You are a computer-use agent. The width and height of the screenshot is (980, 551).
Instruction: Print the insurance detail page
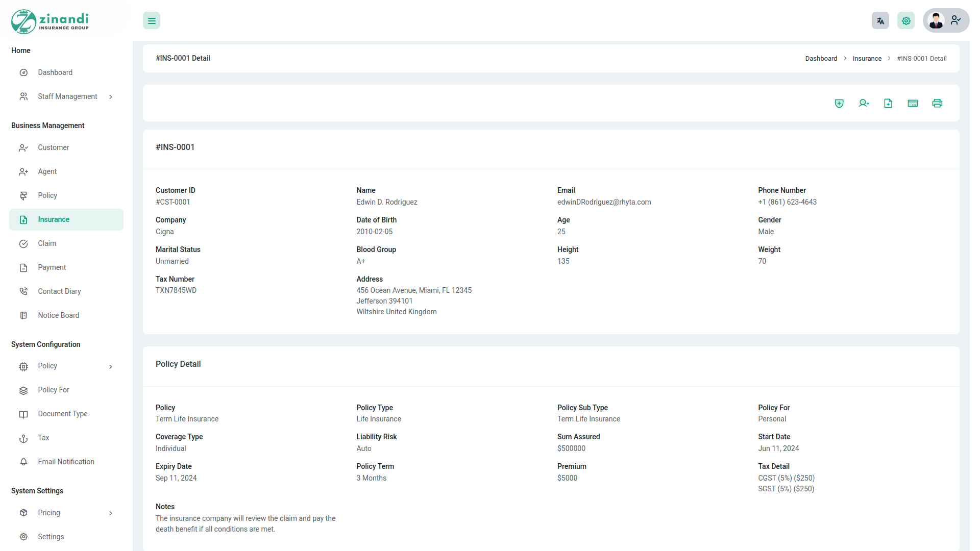[x=937, y=104]
